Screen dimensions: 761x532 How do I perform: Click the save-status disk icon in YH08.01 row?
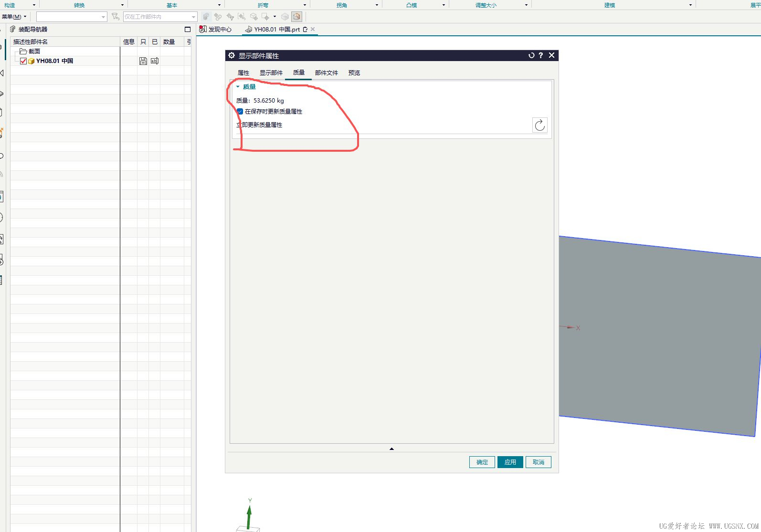click(x=143, y=61)
